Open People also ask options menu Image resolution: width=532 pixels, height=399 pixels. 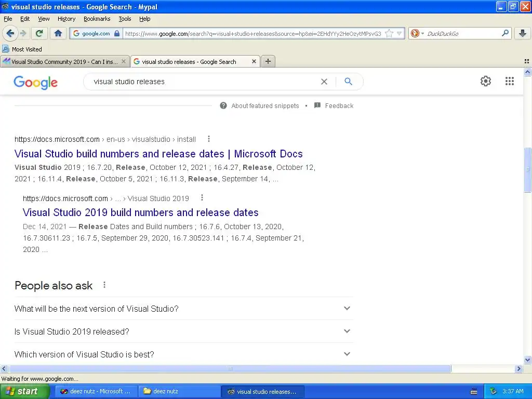(104, 285)
